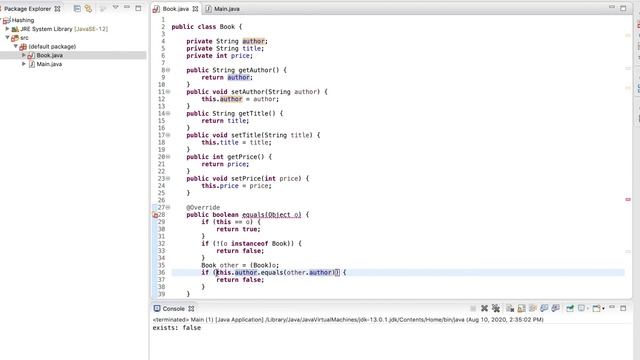Click 'Book other = (Book)o;' on line 35
This screenshot has height=360, width=640.
pyautogui.click(x=240, y=265)
